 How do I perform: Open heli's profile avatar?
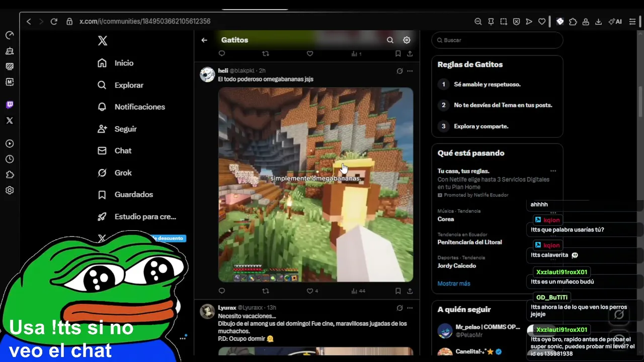[207, 74]
